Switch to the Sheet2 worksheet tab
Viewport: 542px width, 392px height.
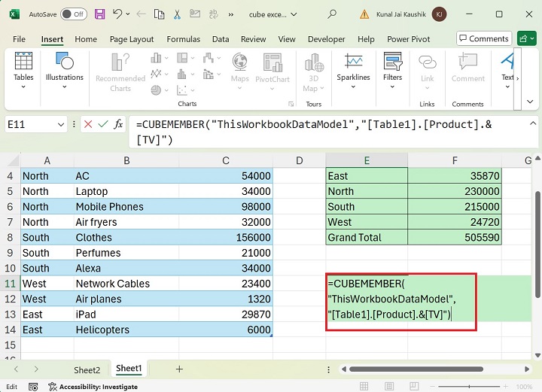coord(87,369)
